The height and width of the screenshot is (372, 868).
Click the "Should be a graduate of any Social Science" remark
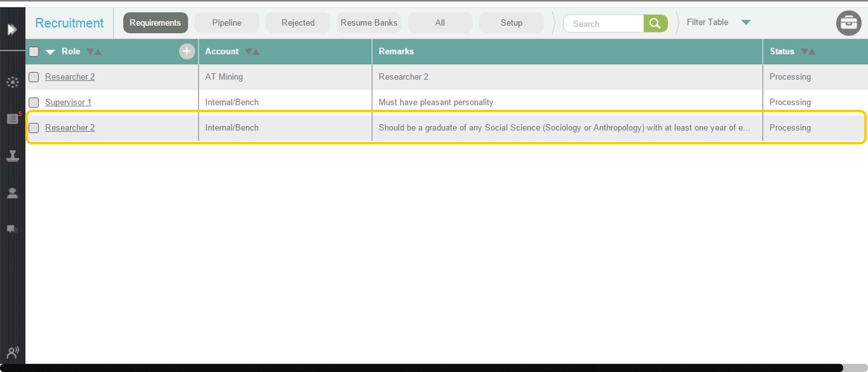click(x=565, y=128)
